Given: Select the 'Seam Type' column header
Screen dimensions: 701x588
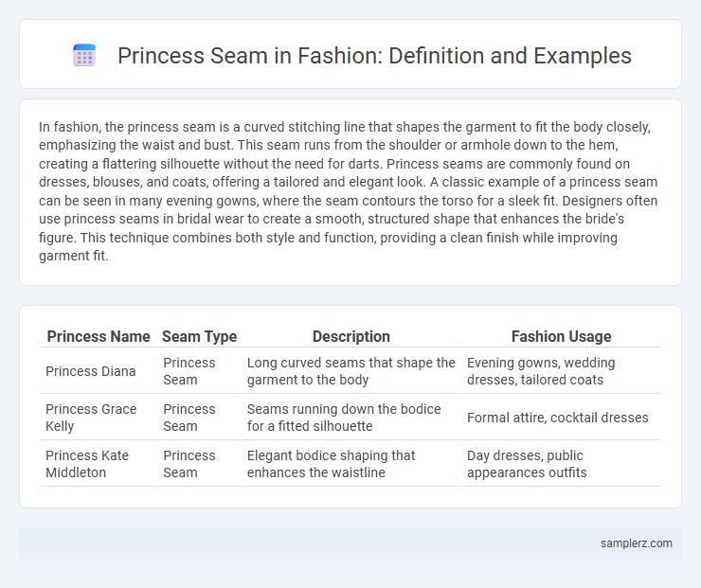Looking at the screenshot, I should (199, 336).
